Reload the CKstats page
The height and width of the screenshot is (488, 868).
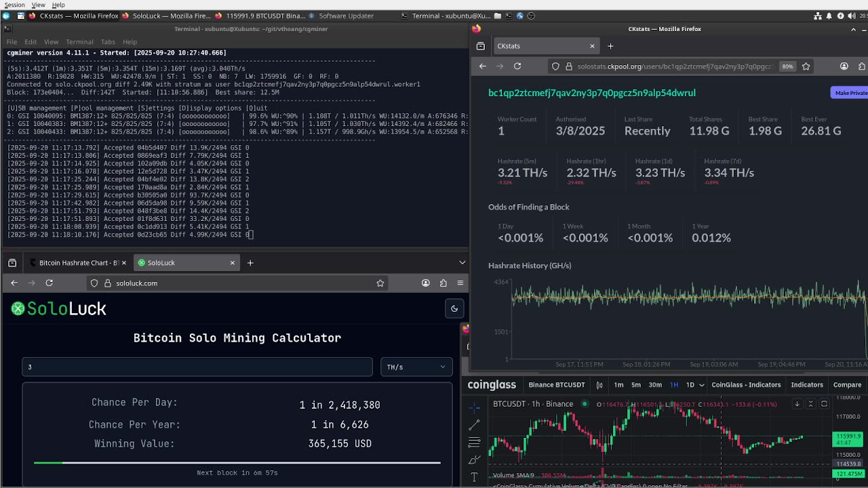(517, 66)
